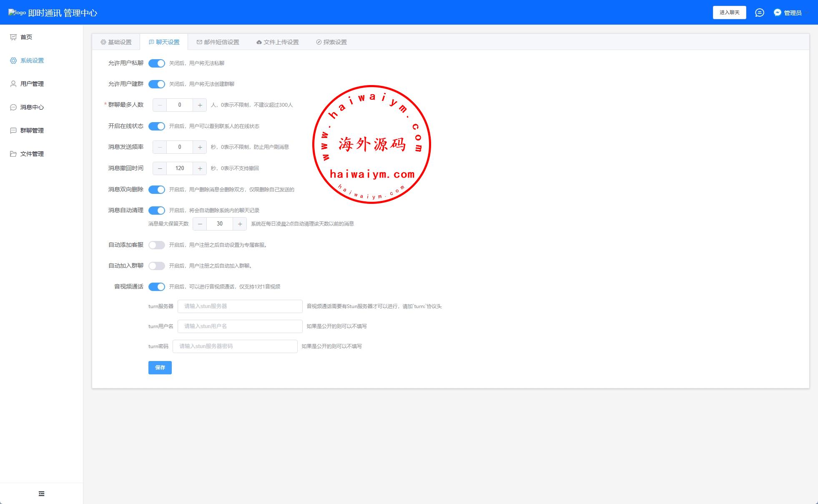
Task: Click the message icon in top header
Action: (760, 13)
